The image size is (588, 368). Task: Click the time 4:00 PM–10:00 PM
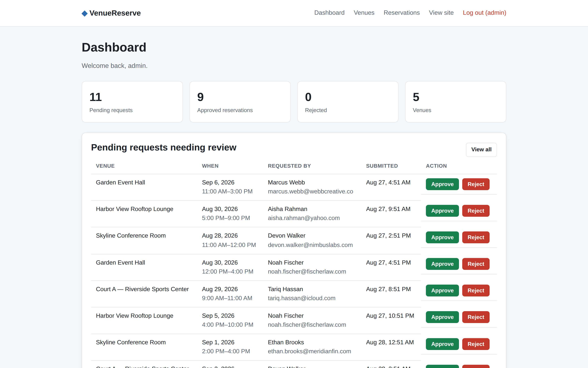tap(227, 325)
